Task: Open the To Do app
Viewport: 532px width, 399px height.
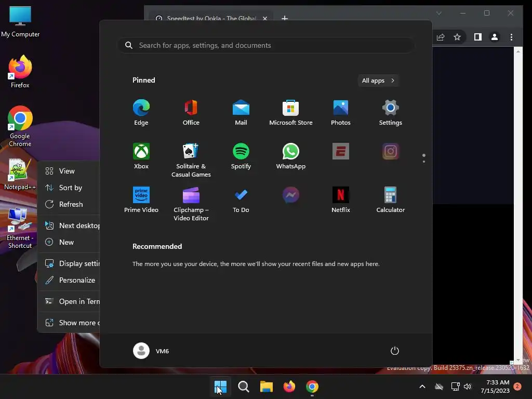Action: coord(241,200)
